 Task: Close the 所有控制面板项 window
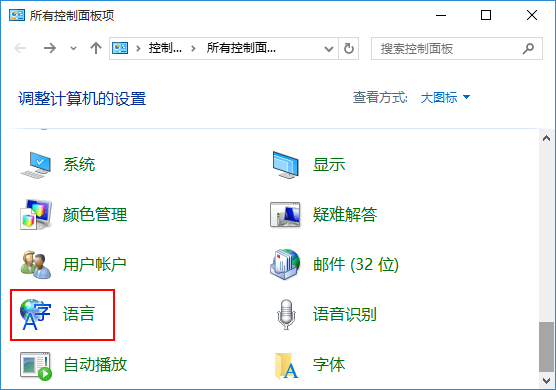pyautogui.click(x=532, y=16)
